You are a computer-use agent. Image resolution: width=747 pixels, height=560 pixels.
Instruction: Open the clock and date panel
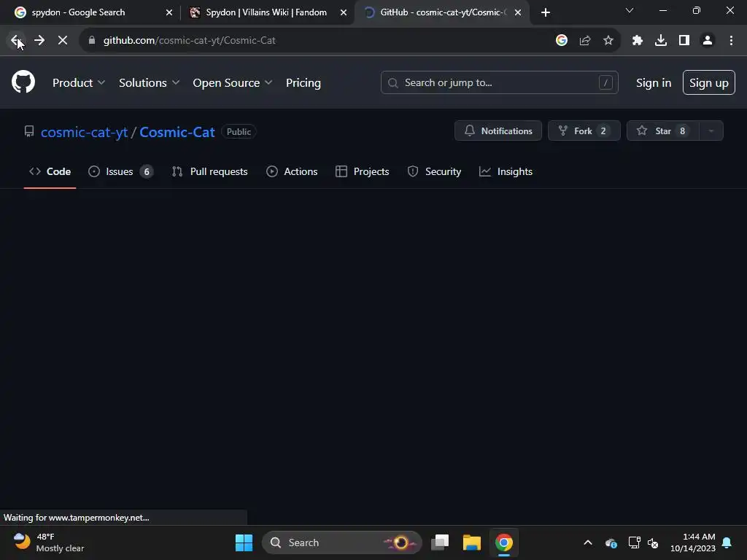693,542
